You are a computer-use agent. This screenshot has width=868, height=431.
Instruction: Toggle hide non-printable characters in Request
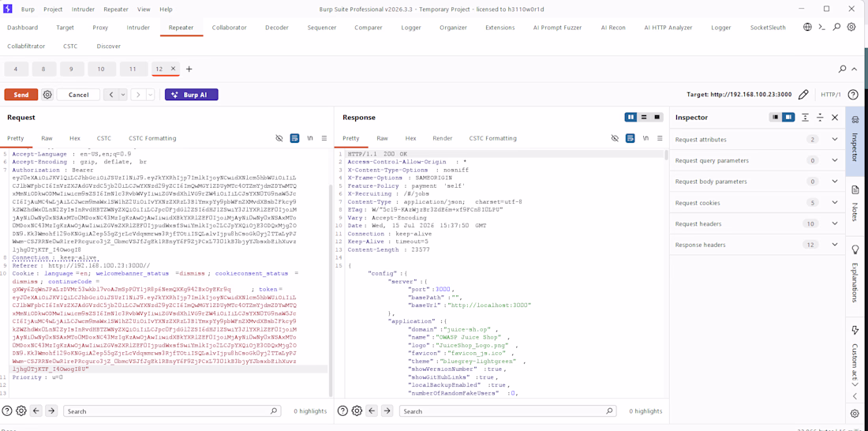(279, 138)
